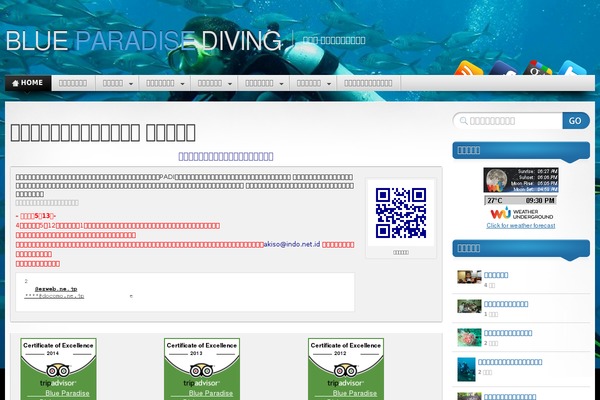Open the 2014 Certificate of Excellence badge
Viewport: 600px width, 400px height.
coord(58,369)
